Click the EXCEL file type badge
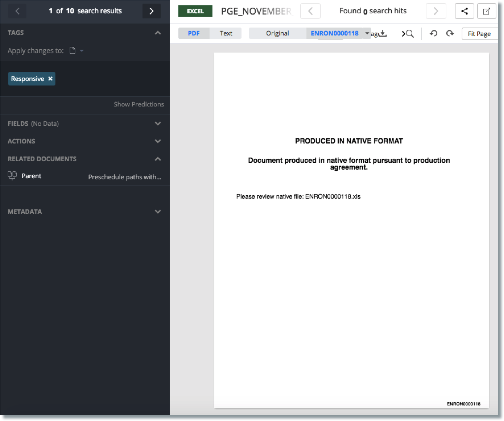 pyautogui.click(x=195, y=11)
